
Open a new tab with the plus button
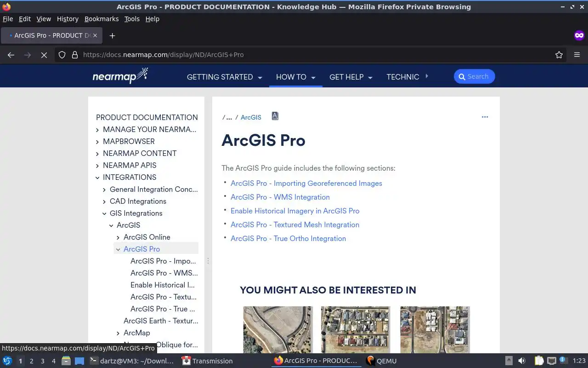point(112,35)
